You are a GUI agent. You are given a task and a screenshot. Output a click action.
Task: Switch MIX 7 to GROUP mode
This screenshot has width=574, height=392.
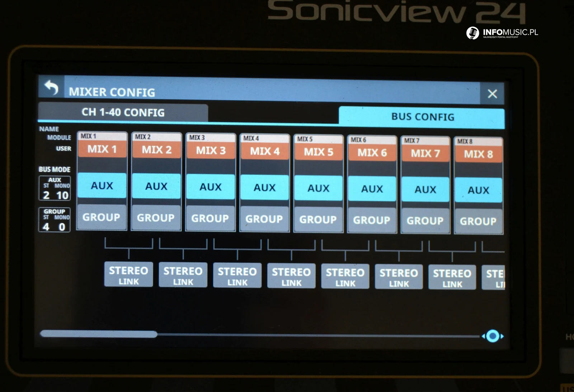pyautogui.click(x=425, y=221)
